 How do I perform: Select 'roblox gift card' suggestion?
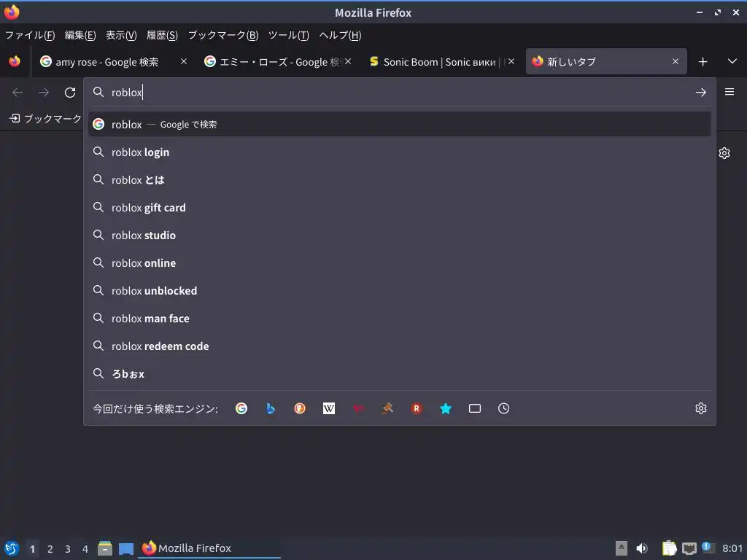tap(399, 208)
